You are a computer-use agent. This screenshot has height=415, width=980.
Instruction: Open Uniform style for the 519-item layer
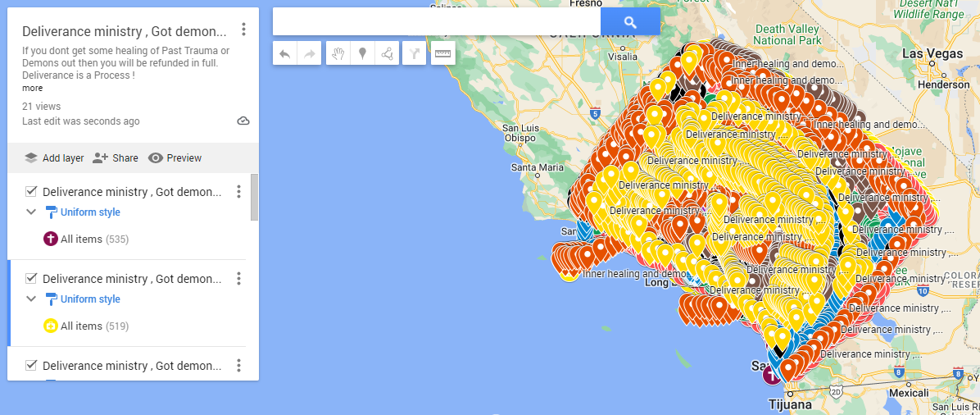(83, 299)
